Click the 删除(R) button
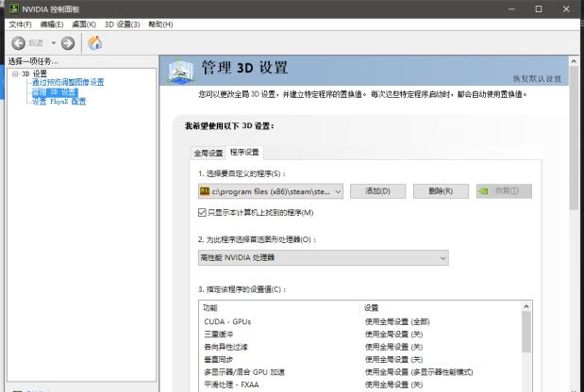Screen dimensions: 584x392 (441, 191)
